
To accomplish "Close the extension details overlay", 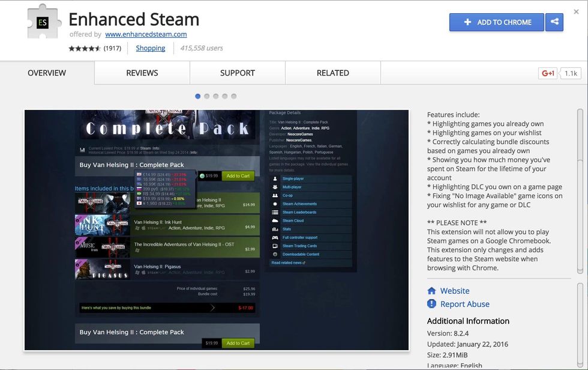I will click(576, 11).
